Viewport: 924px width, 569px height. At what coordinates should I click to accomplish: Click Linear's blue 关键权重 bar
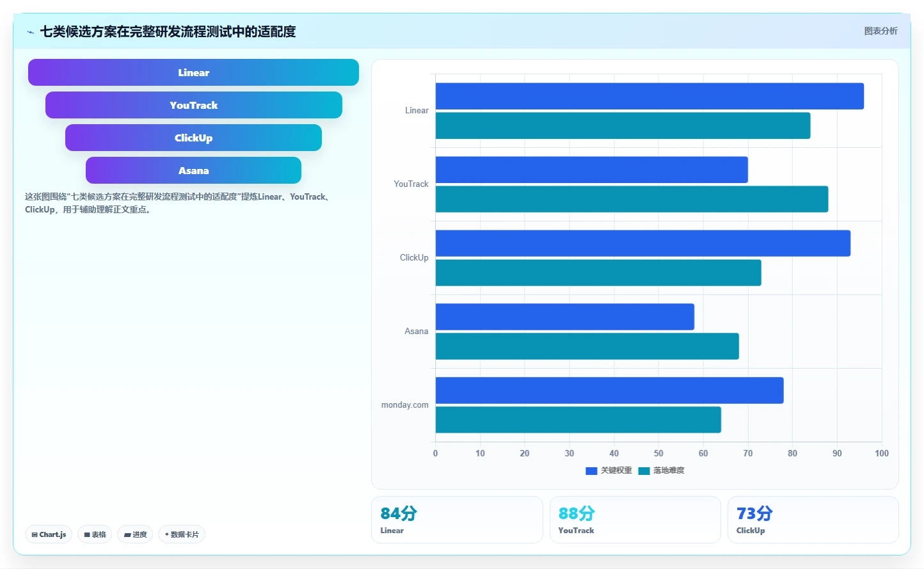tap(649, 96)
